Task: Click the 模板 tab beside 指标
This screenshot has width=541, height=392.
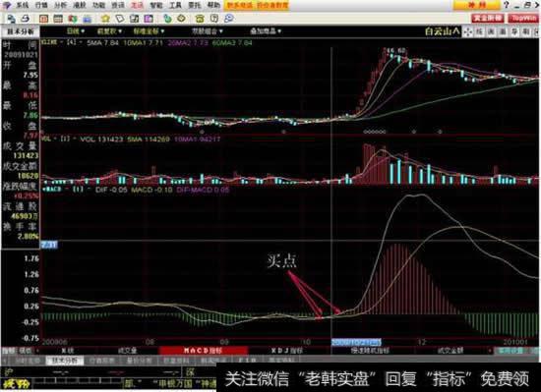Action: coord(26,351)
